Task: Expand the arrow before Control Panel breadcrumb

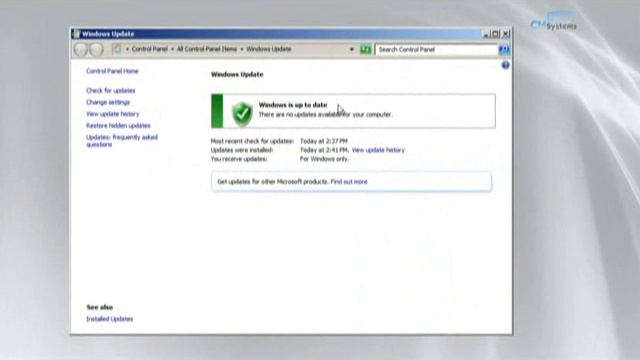Action: click(x=127, y=49)
